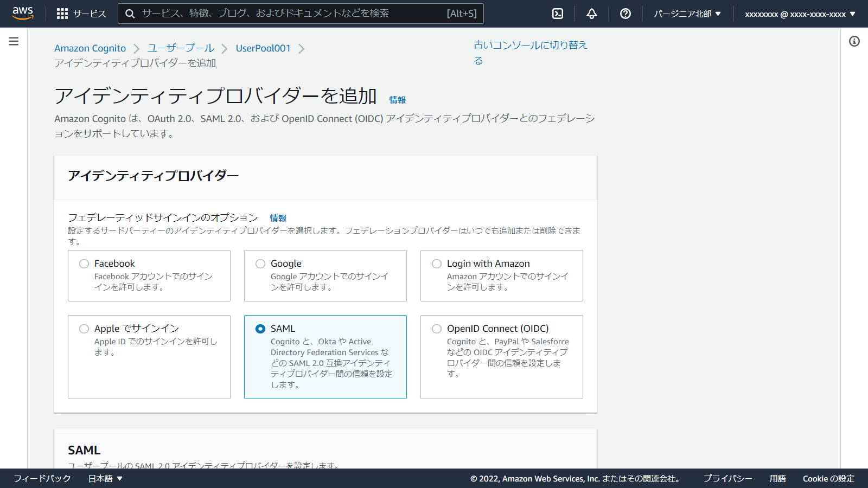Click the AWS home logo
The width and height of the screenshot is (868, 488).
click(22, 13)
